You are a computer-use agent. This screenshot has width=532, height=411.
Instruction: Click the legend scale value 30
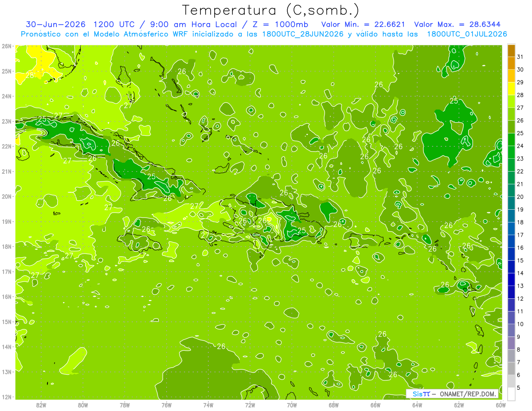pos(520,70)
